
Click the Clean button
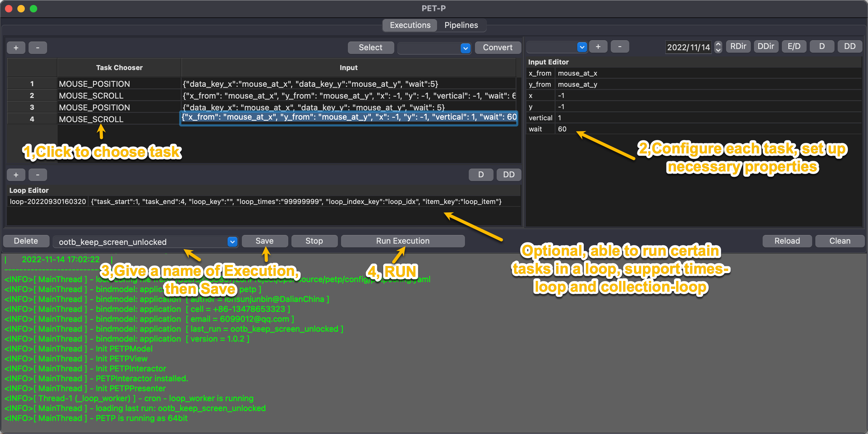click(839, 241)
